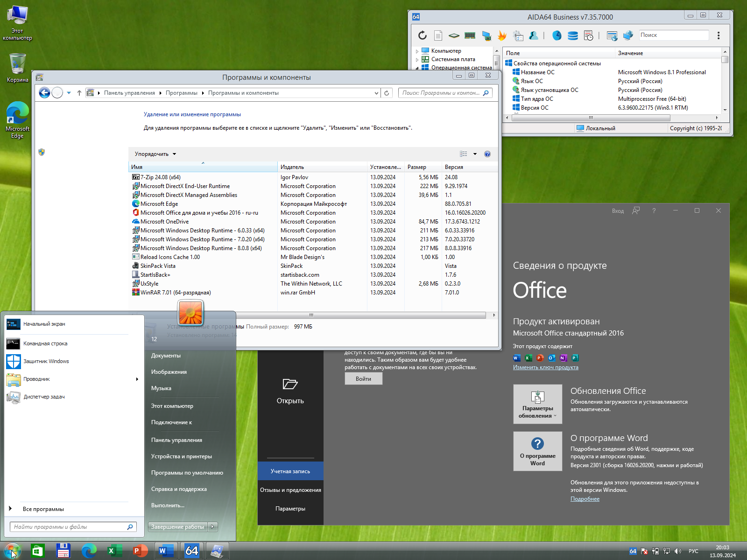Image resolution: width=747 pixels, height=560 pixels.
Task: Collapse the Операционная система tree node in AIDA64
Action: [417, 68]
